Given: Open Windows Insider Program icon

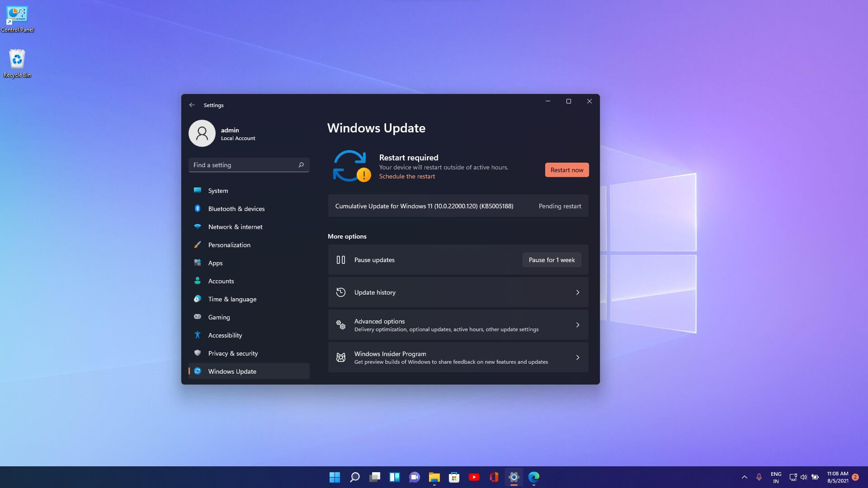Looking at the screenshot, I should click(x=340, y=357).
